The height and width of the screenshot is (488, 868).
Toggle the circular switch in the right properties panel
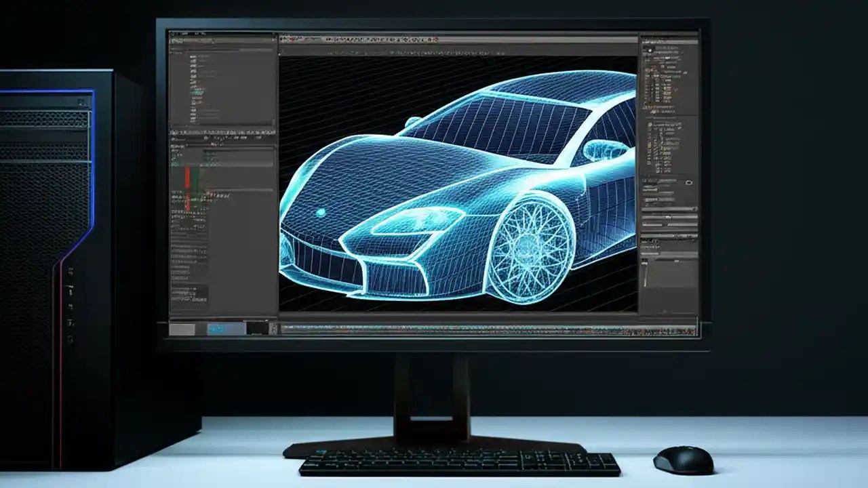690,183
